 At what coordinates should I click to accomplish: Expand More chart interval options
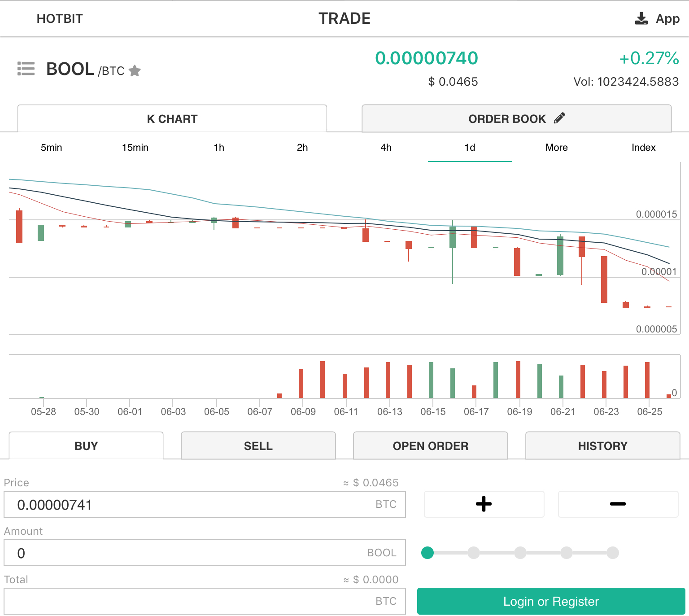click(557, 148)
